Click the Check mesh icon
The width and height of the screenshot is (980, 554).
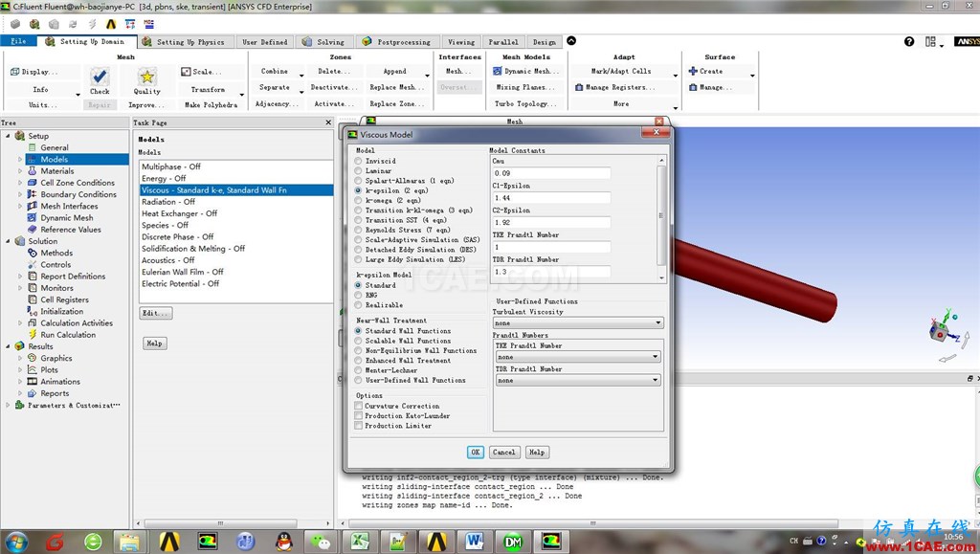[100, 77]
